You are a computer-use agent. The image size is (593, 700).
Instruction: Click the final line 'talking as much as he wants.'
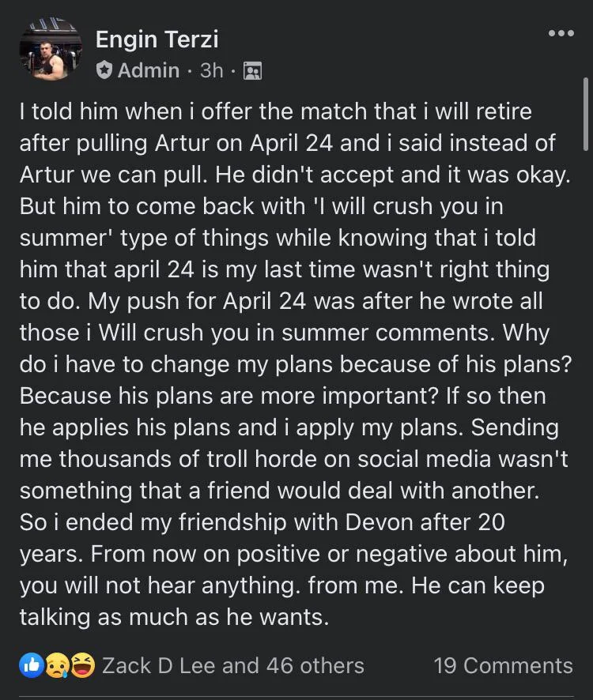174,617
